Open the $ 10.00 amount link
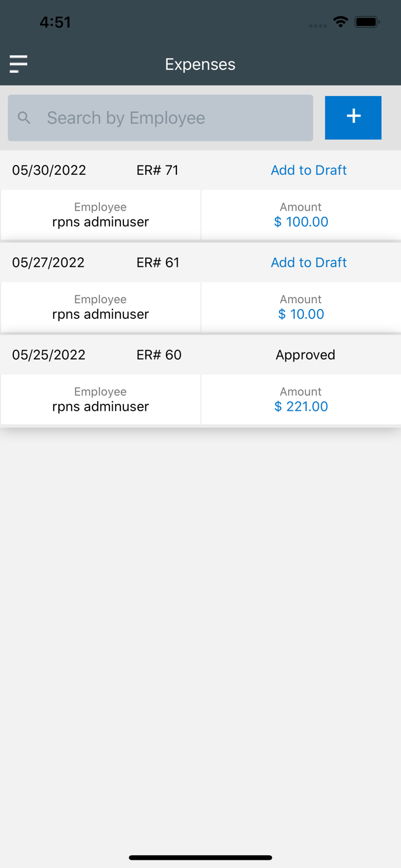Viewport: 401px width, 868px height. tap(300, 314)
